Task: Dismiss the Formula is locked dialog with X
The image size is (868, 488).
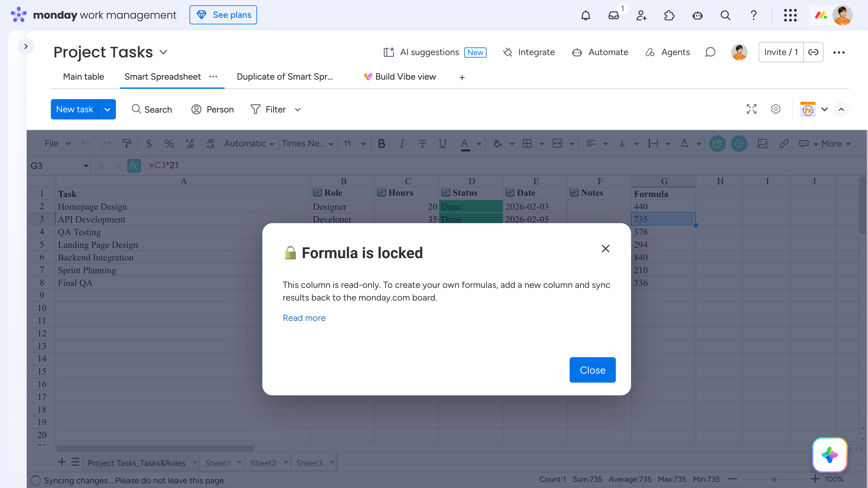Action: (605, 248)
